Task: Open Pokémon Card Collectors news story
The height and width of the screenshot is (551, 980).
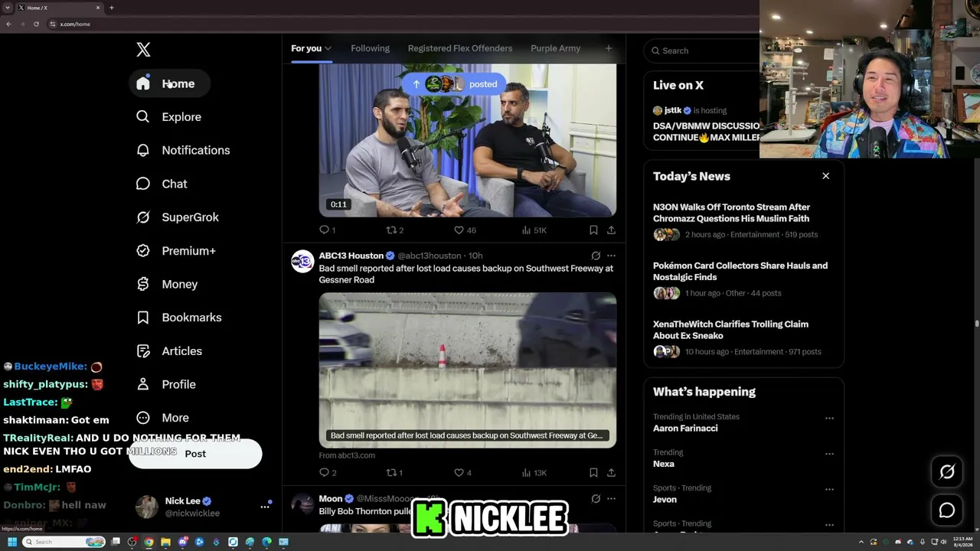Action: click(740, 272)
